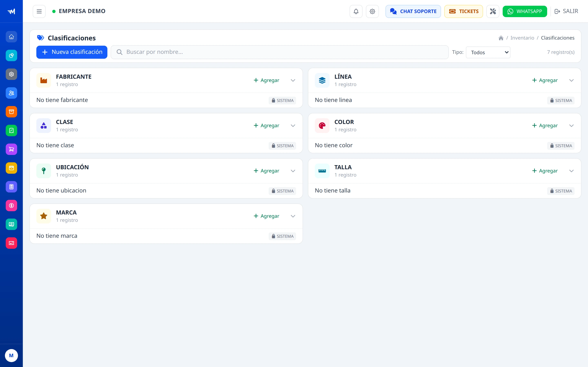Toggle the hamburger sidebar menu button
This screenshot has height=367, width=588.
pyautogui.click(x=39, y=11)
